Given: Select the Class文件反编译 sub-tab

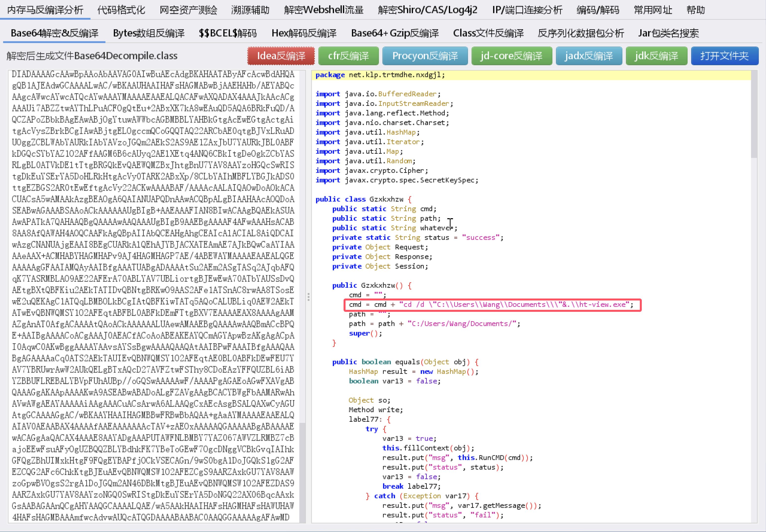Looking at the screenshot, I should 488,33.
